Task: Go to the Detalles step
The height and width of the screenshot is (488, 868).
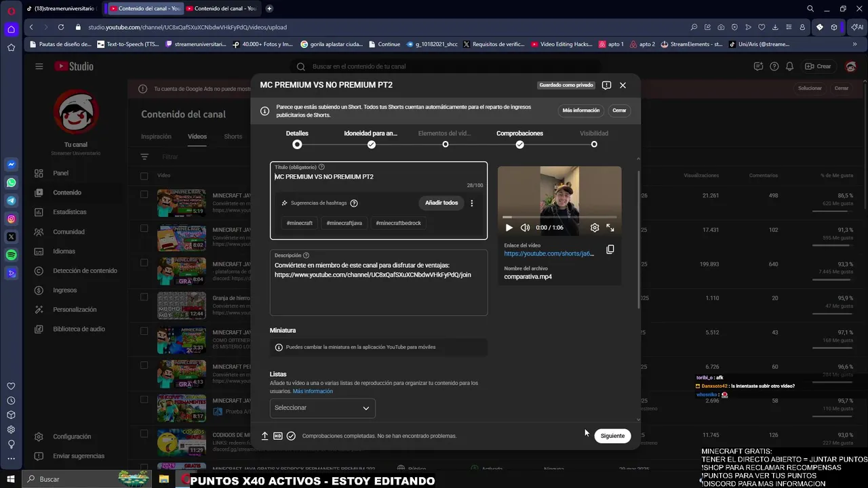Action: click(x=297, y=139)
